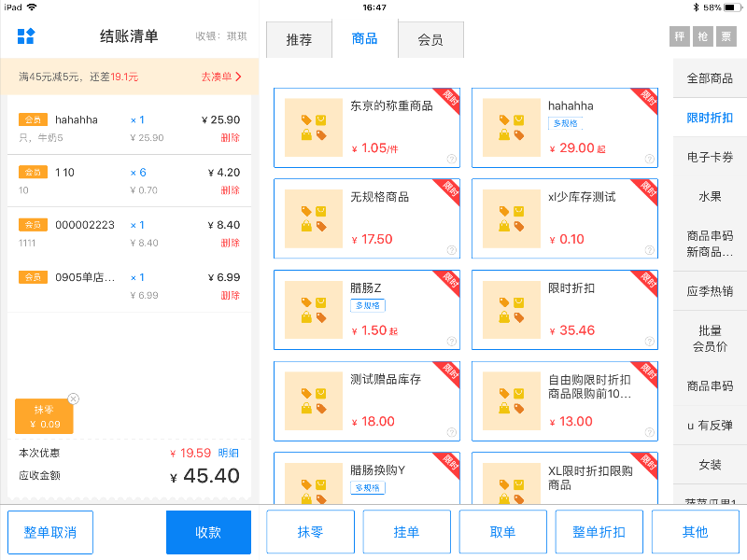This screenshot has width=747, height=560.
Task: Click the Wi-Fi icon in status bar
Action: pos(32,7)
